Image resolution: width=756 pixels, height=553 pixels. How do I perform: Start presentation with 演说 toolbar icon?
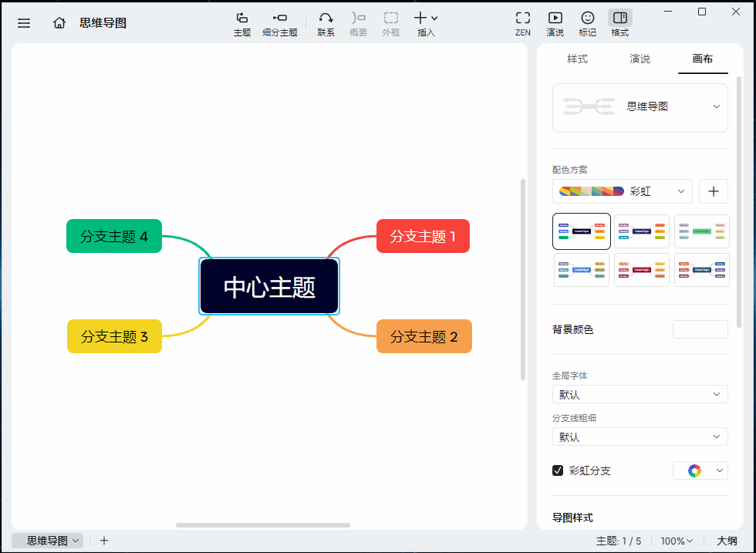coord(555,24)
